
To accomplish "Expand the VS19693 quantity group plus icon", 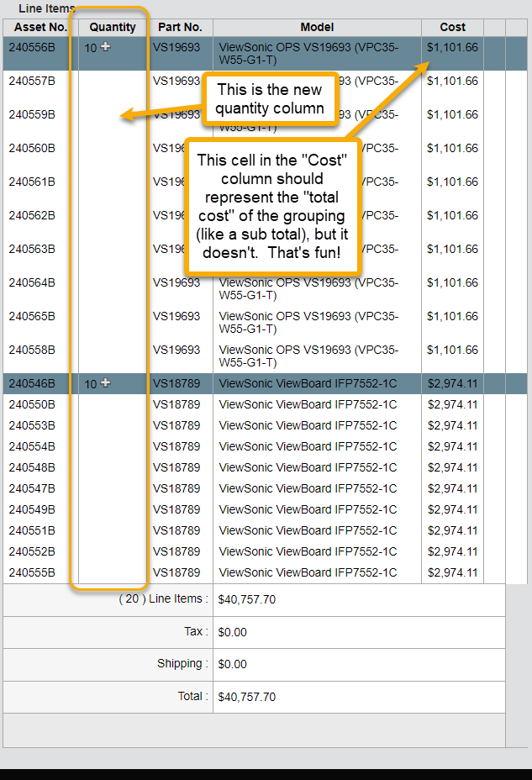I will [105, 47].
